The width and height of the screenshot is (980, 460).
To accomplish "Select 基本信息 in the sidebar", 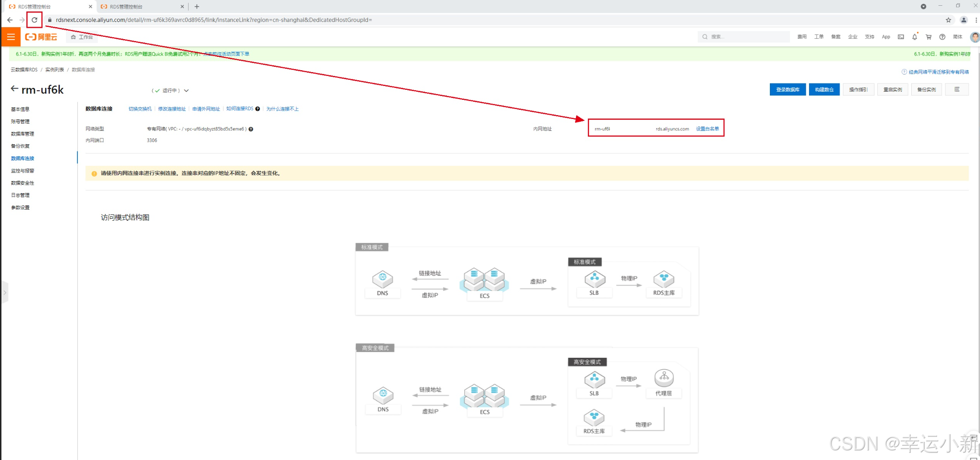I will (x=20, y=109).
